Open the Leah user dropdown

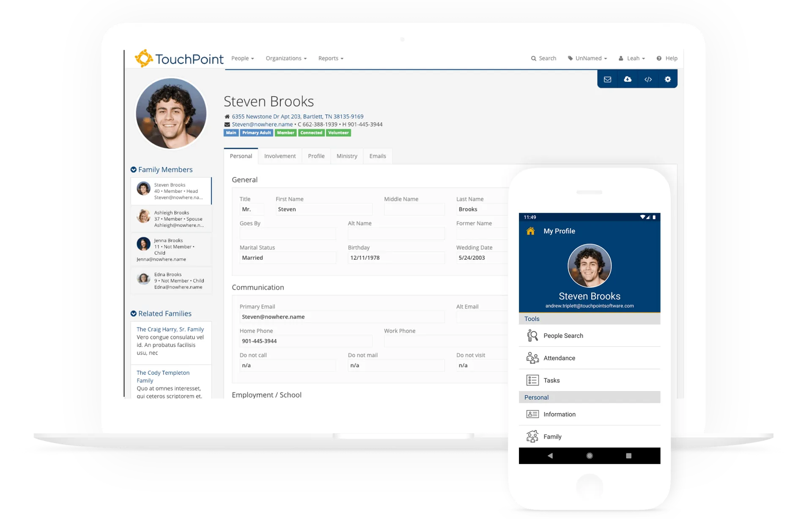point(632,58)
